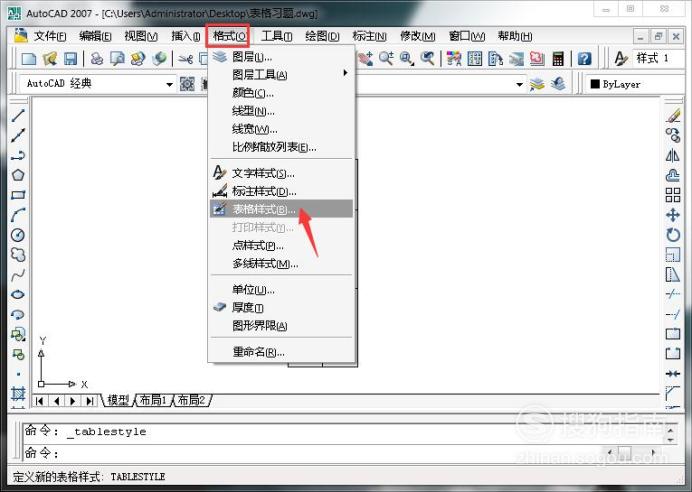Open the AutoCAD 经典 workspace dropdown
Viewport: 692px width, 492px height.
[169, 84]
